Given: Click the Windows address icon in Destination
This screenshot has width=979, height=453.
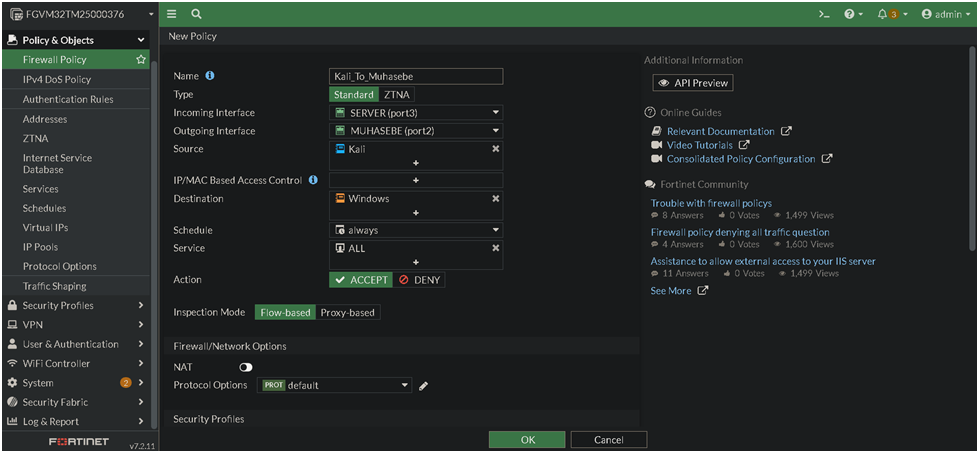Looking at the screenshot, I should [340, 198].
